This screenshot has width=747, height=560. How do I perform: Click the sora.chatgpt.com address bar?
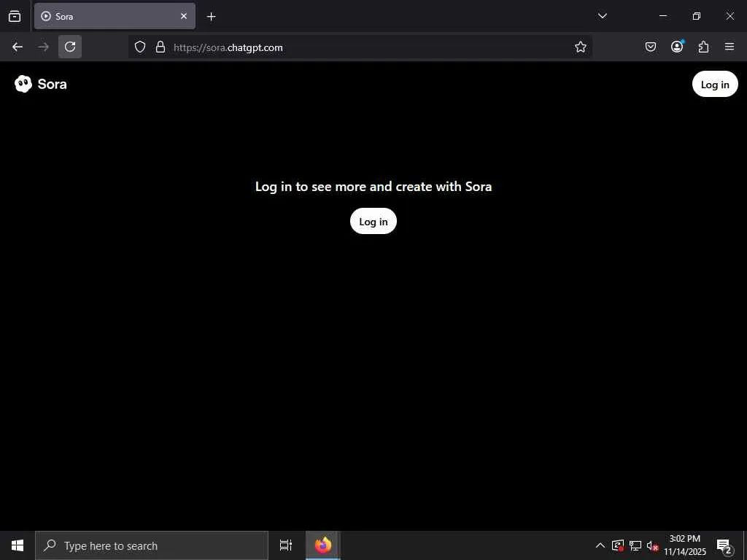click(360, 47)
